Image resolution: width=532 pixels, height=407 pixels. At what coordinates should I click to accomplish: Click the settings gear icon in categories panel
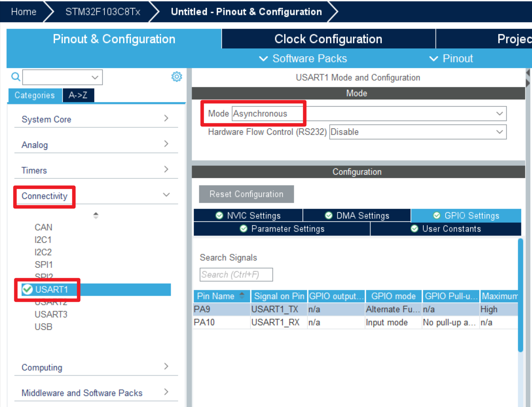coord(176,77)
